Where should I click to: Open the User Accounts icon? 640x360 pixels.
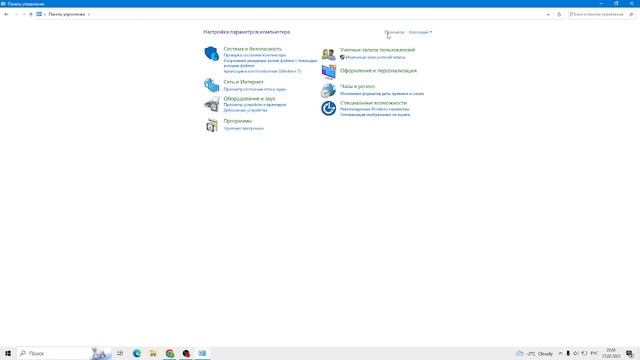[x=328, y=54]
